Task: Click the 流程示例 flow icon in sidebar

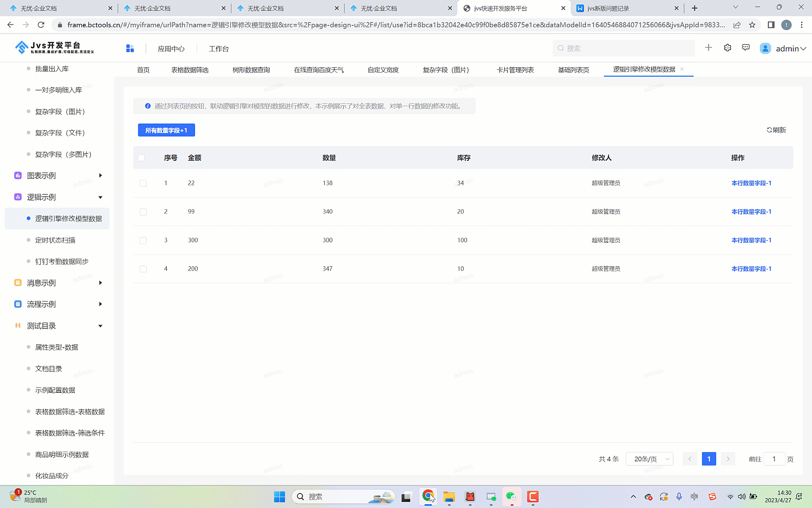Action: (17, 304)
